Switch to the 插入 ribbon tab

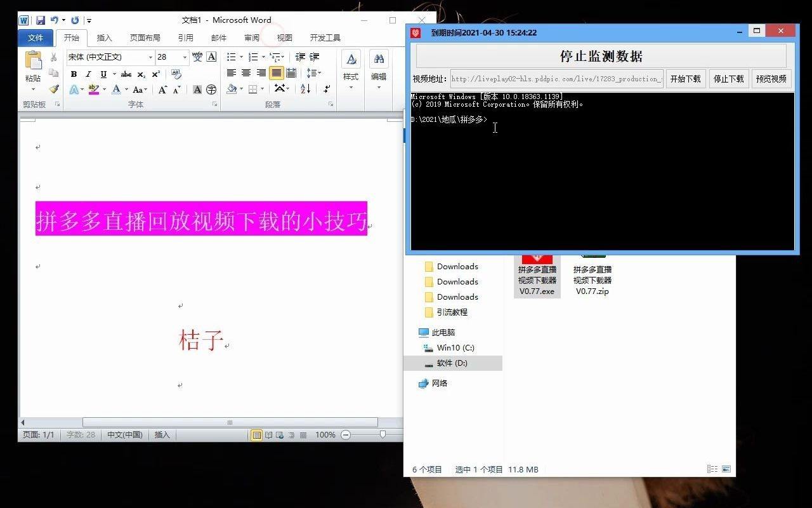point(105,38)
